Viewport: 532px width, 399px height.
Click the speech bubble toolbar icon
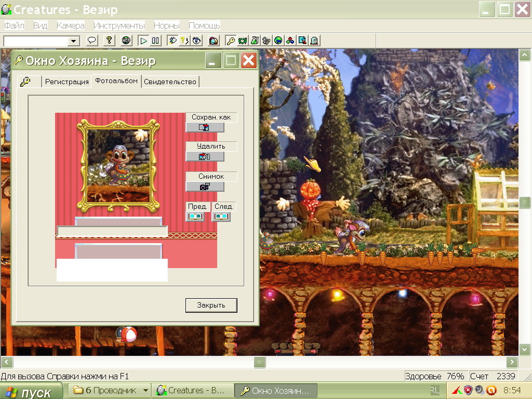point(91,41)
